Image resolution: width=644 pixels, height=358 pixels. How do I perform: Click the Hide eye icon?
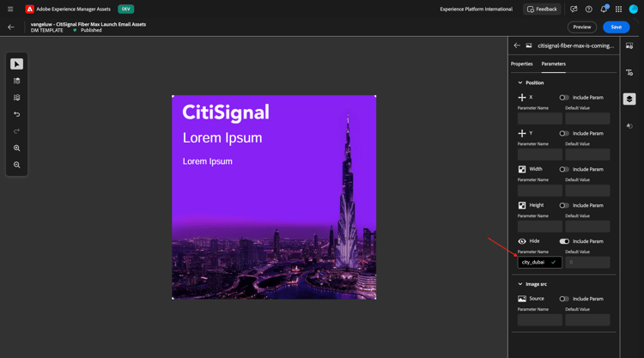point(522,241)
